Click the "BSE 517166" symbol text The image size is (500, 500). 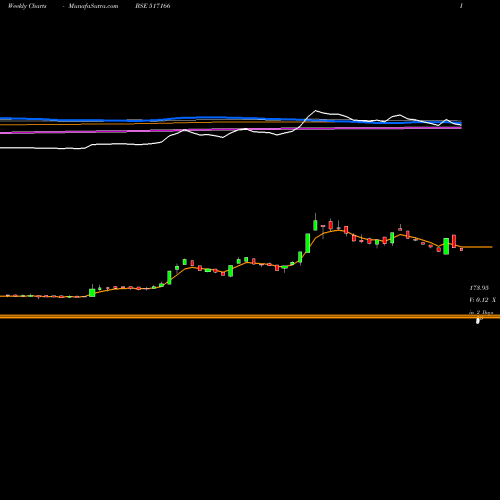tap(153, 6)
